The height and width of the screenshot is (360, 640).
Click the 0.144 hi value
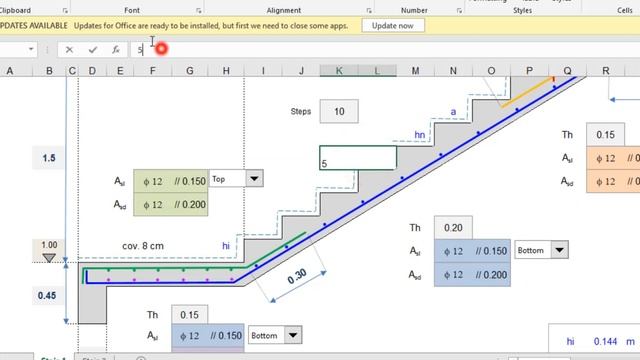[x=605, y=342]
